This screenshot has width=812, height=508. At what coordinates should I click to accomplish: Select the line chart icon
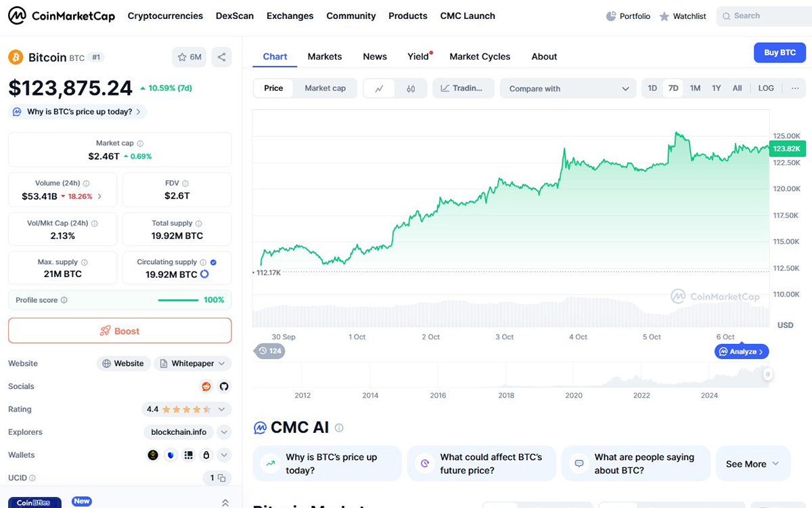(x=380, y=88)
